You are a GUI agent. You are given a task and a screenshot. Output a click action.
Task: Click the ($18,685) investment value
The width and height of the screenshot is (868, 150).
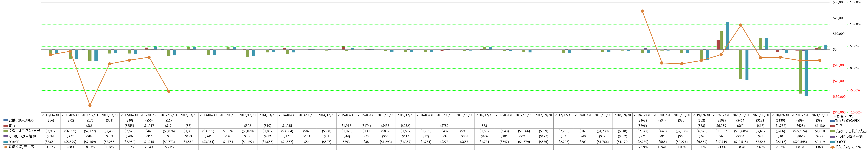[741, 131]
